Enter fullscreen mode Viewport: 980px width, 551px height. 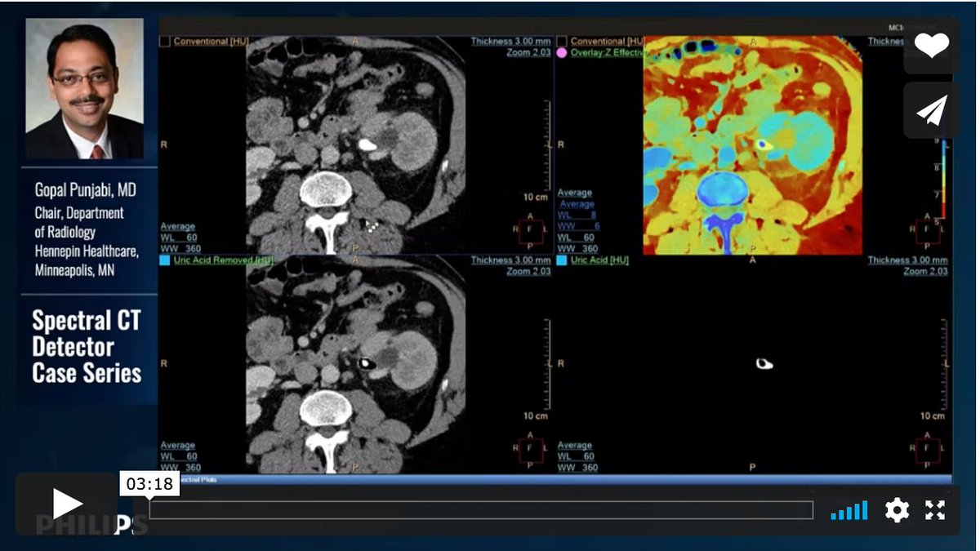coord(934,510)
